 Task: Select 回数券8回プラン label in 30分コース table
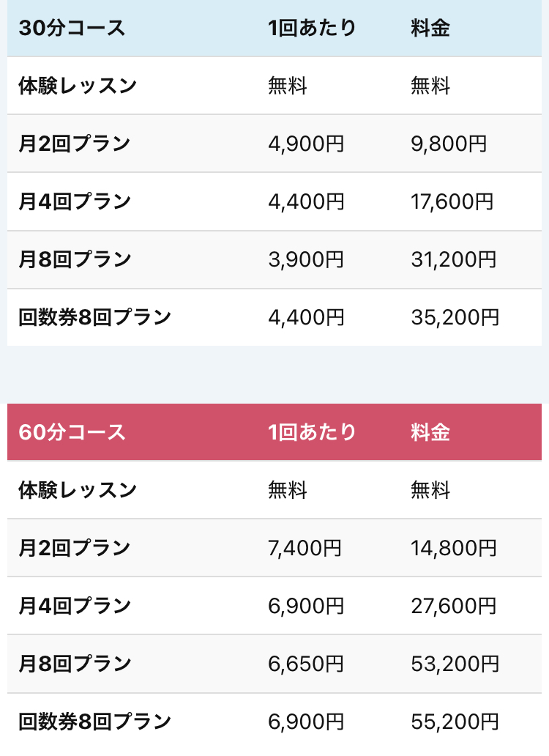(x=94, y=317)
